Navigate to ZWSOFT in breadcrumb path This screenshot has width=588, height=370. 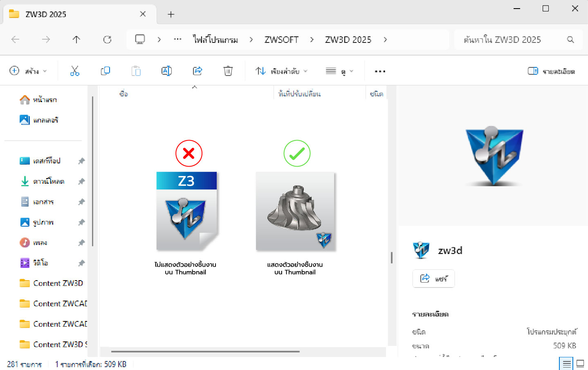pyautogui.click(x=281, y=40)
